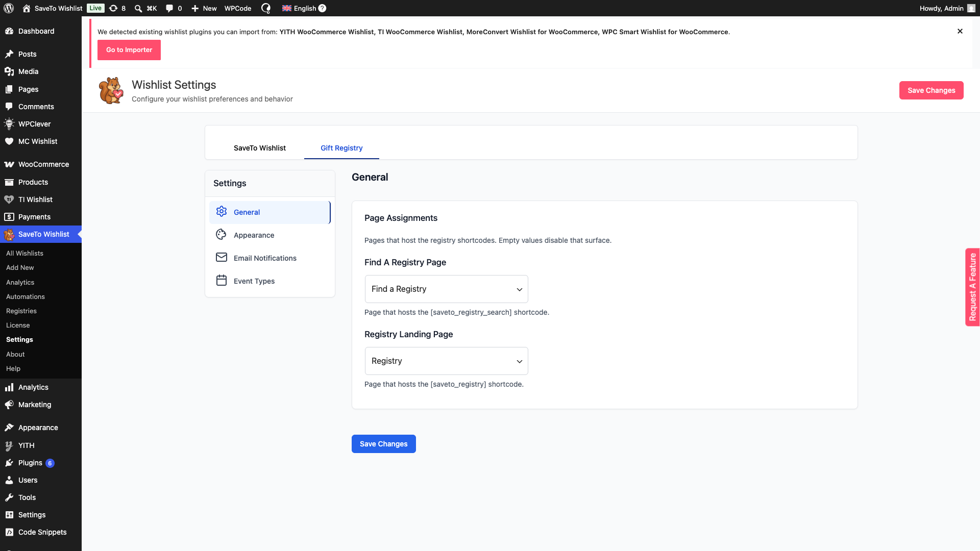Select General in the Settings panel
Screen dimensions: 980x551
click(270, 212)
